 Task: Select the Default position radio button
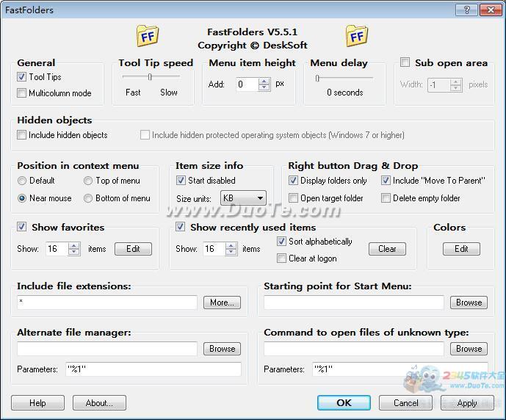point(22,181)
